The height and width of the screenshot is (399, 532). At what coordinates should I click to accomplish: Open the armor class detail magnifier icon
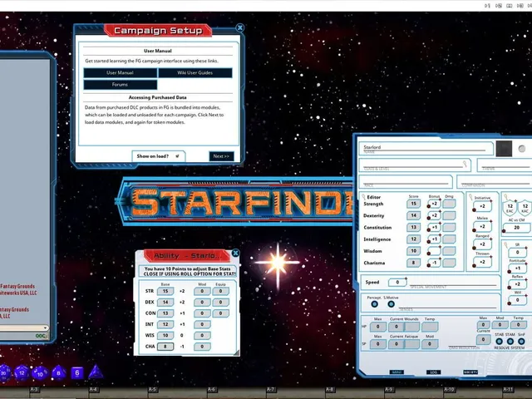(505, 197)
